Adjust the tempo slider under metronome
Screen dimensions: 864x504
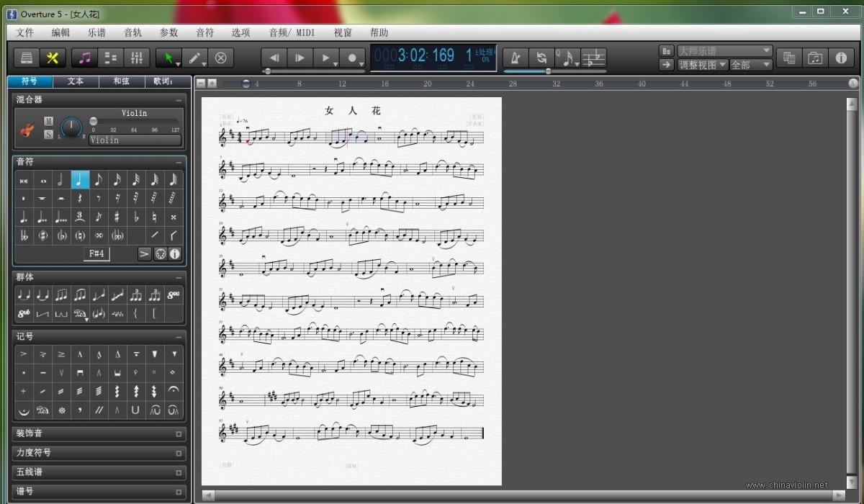[x=554, y=71]
